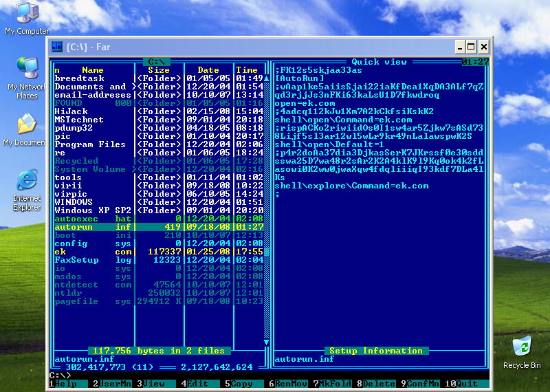This screenshot has height=392, width=550.
Task: Click the Quick view panel title
Action: click(379, 62)
